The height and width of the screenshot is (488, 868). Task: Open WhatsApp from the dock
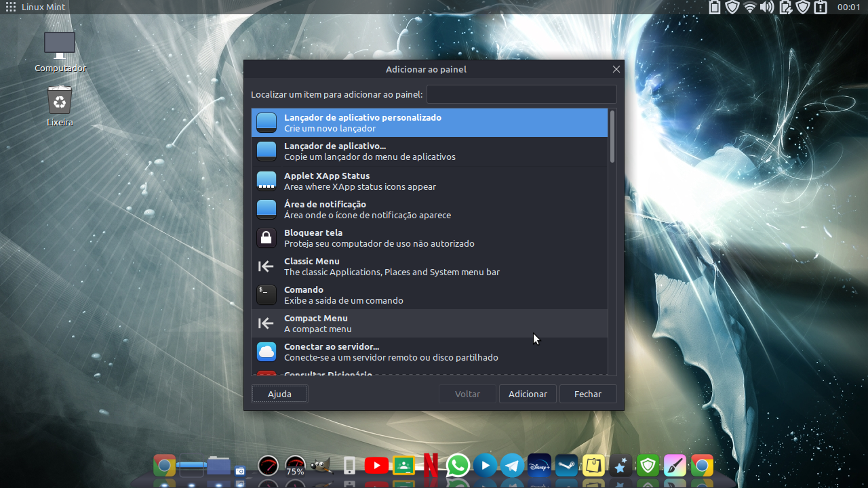[x=458, y=466]
